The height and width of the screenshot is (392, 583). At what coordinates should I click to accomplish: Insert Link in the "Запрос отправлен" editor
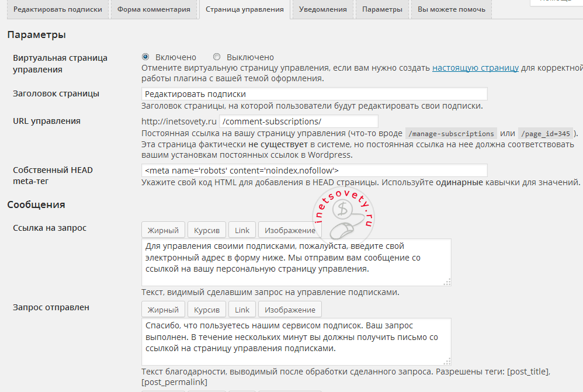241,308
